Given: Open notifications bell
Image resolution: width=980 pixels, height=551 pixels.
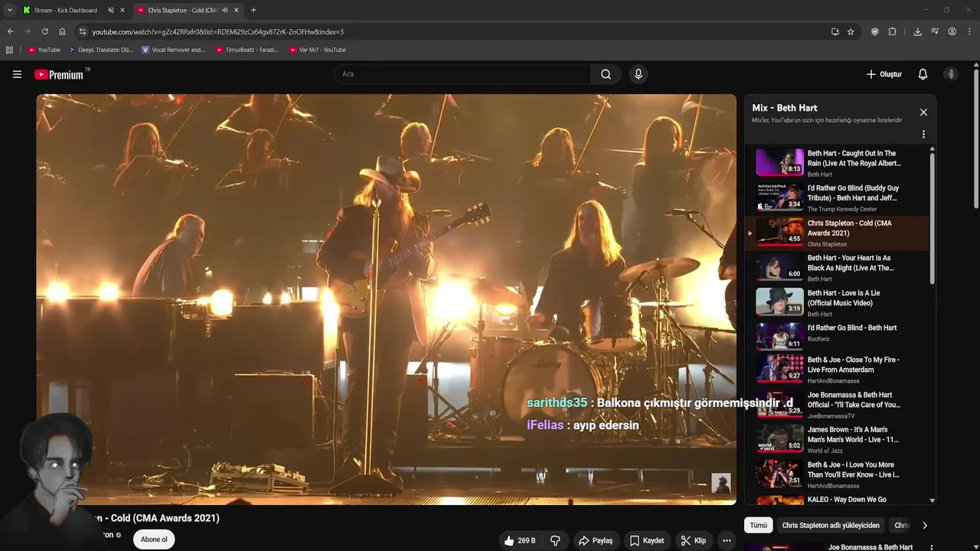Looking at the screenshot, I should coord(923,74).
